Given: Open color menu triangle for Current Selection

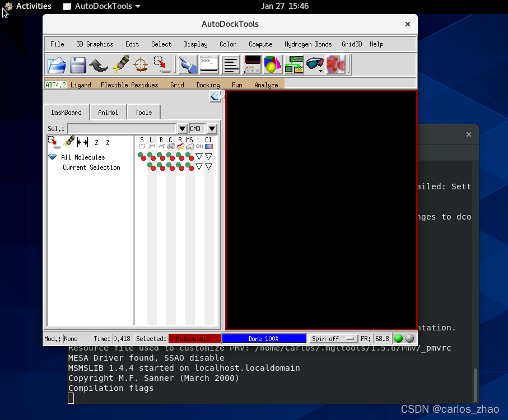Looking at the screenshot, I should coord(209,167).
